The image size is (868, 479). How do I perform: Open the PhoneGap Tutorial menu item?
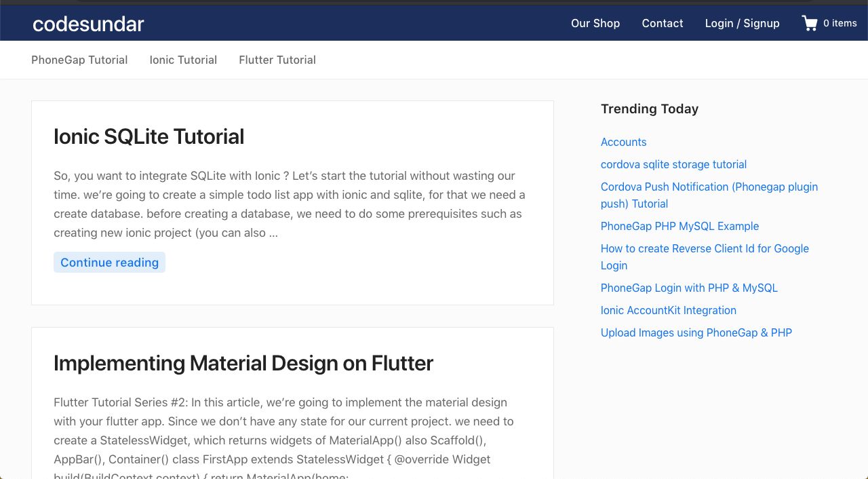(79, 60)
